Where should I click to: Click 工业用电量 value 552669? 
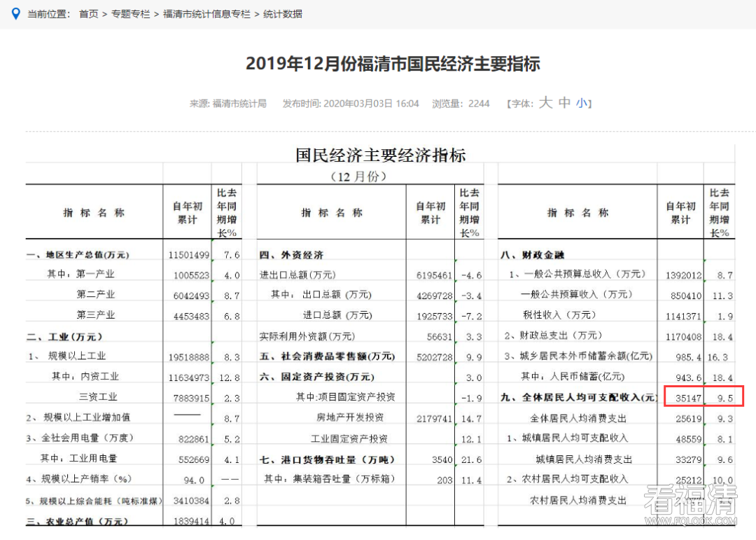(x=193, y=460)
